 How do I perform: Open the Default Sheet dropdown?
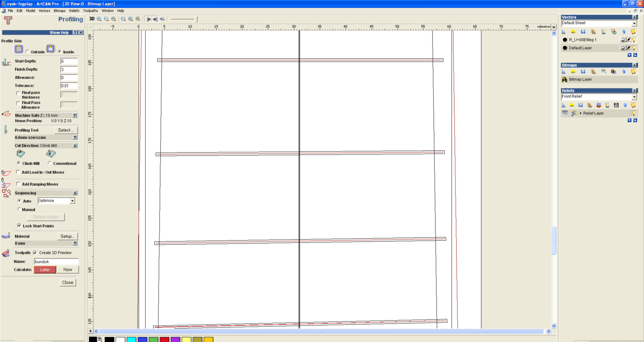pyautogui.click(x=634, y=23)
